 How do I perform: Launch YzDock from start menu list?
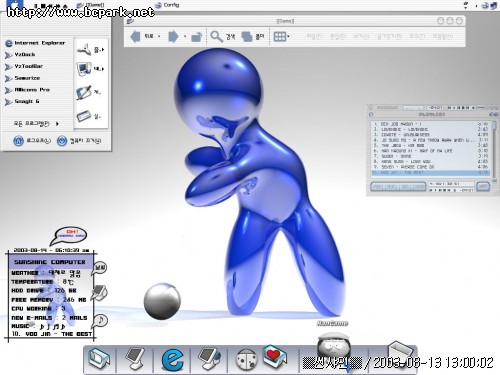coord(21,55)
